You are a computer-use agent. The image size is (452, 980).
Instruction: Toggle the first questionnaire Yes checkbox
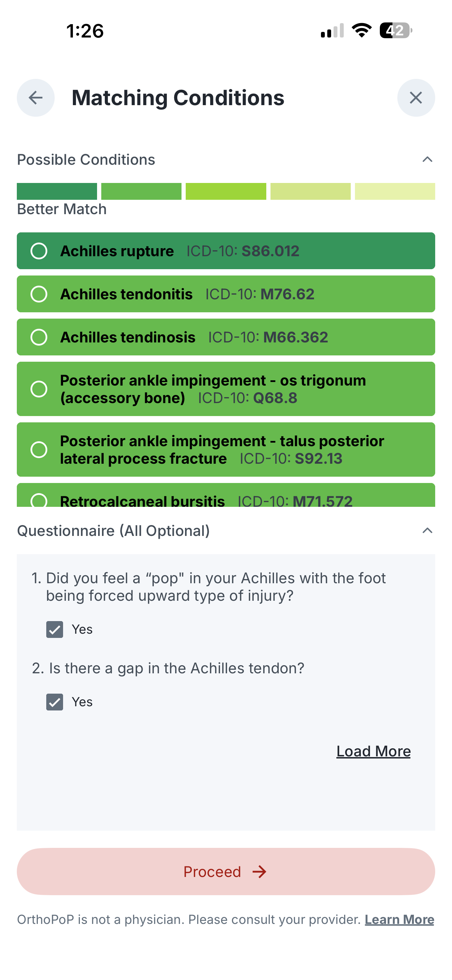point(54,629)
